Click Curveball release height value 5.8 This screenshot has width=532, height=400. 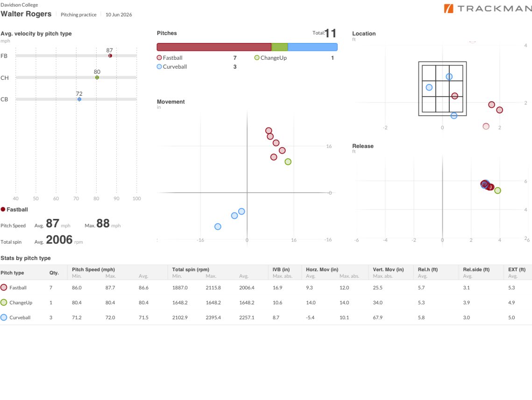coord(421,318)
